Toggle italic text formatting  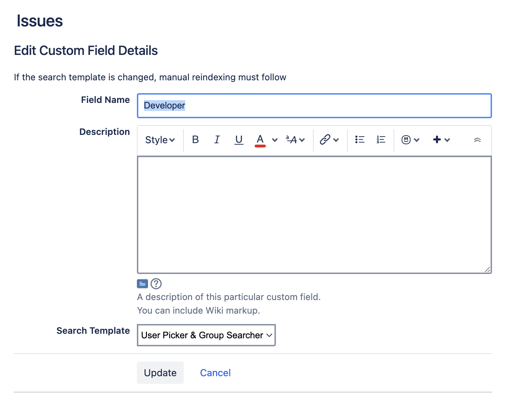click(217, 140)
